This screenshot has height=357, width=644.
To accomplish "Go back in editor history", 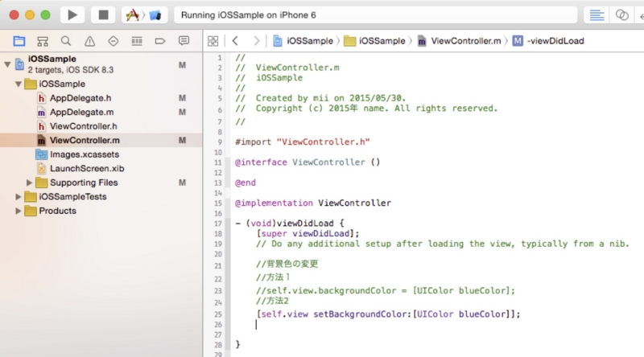I will tap(235, 41).
